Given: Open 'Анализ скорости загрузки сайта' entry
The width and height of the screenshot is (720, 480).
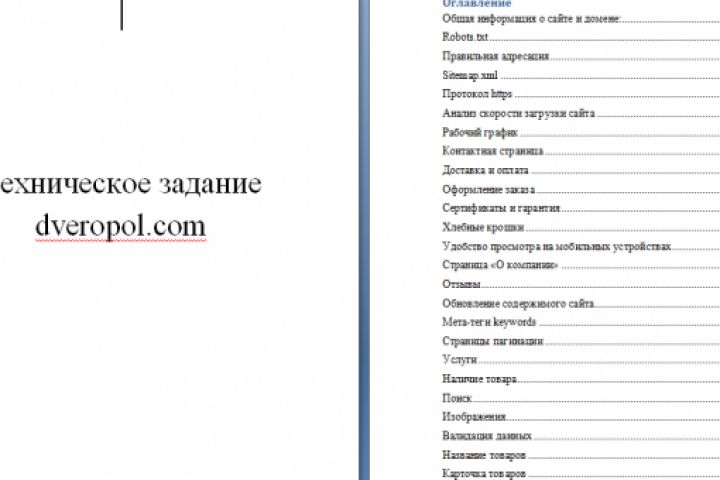Looking at the screenshot, I should (519, 113).
